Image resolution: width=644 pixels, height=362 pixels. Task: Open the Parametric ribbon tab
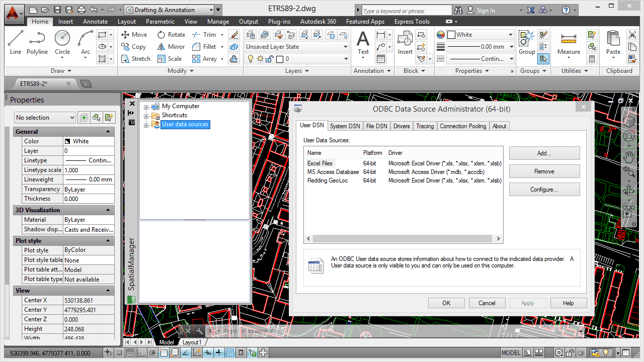tap(160, 22)
